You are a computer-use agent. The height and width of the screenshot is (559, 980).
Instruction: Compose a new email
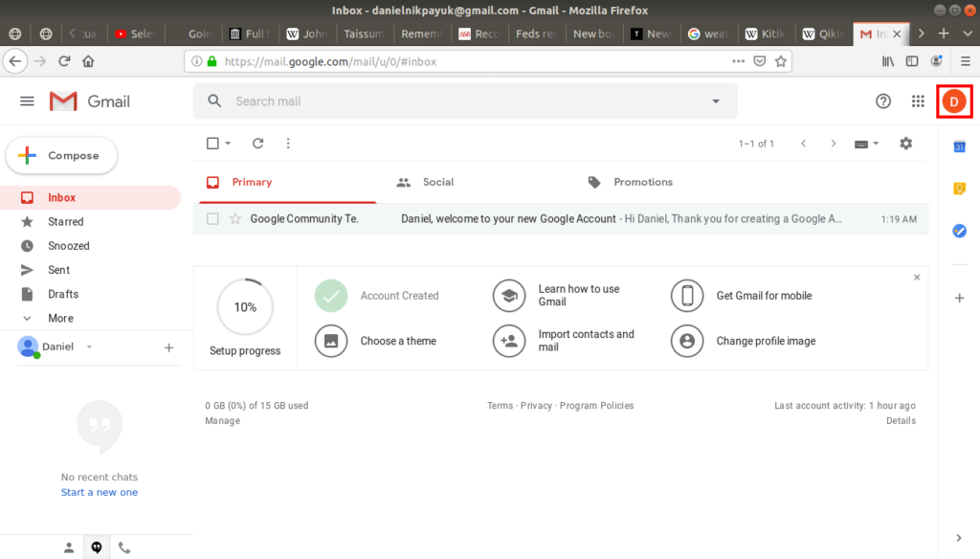pyautogui.click(x=61, y=156)
